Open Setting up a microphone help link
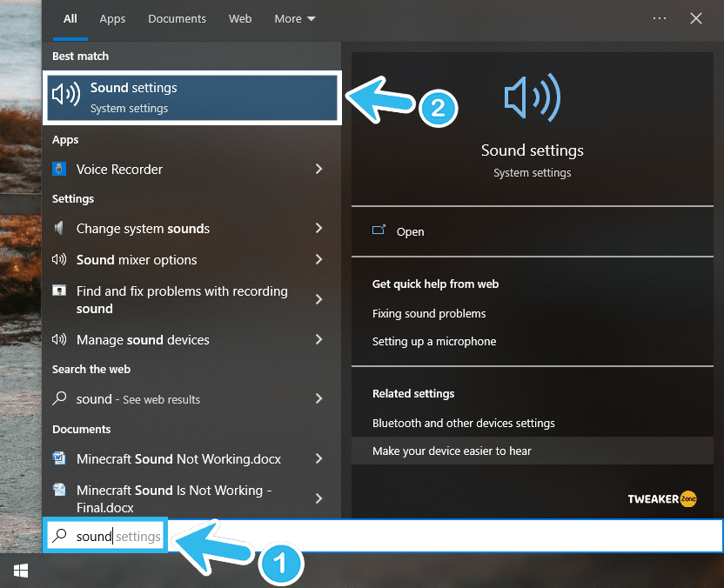The height and width of the screenshot is (588, 724). tap(434, 342)
